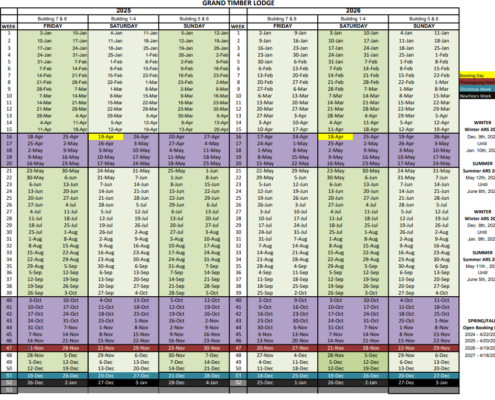The height and width of the screenshot is (400, 495).
Task: Select teal week 51 row number in 2026 section
Action: click(x=238, y=376)
